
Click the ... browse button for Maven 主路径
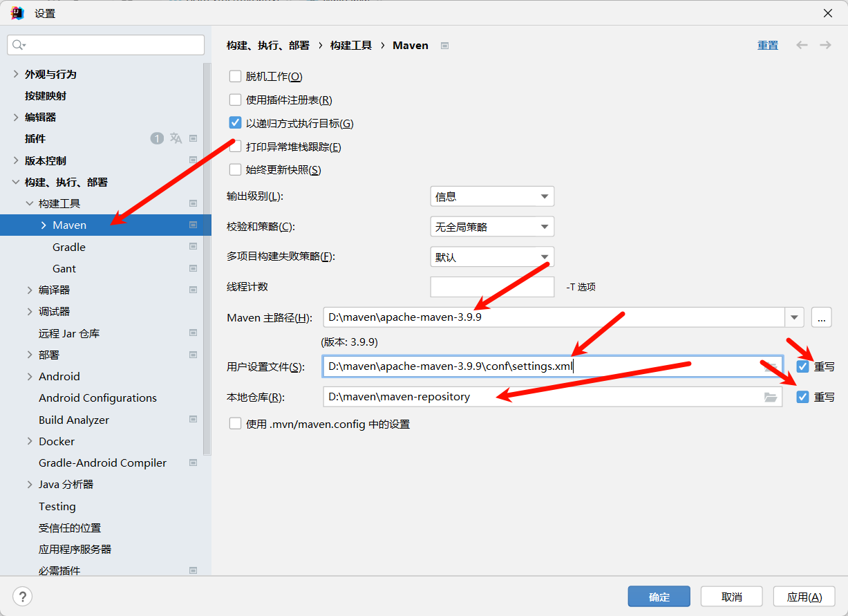821,318
